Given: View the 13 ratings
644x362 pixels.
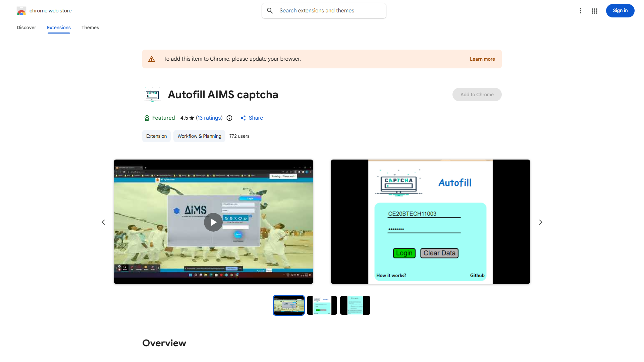Looking at the screenshot, I should pos(209,118).
